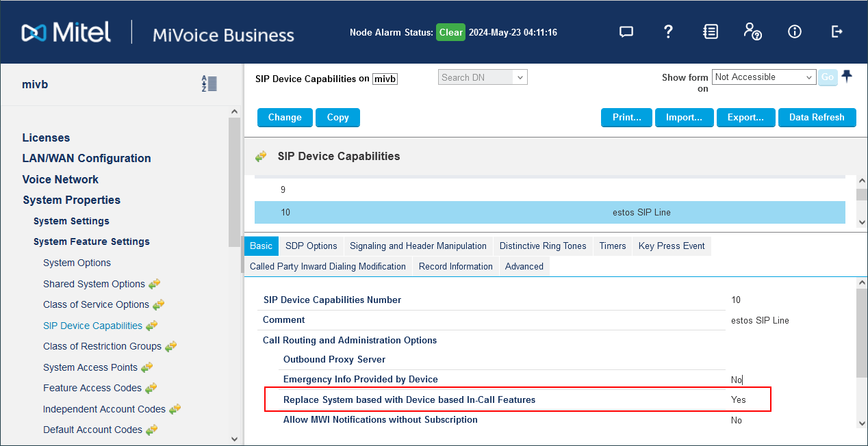Click the pin icon next to Go
The image size is (868, 446).
[847, 77]
